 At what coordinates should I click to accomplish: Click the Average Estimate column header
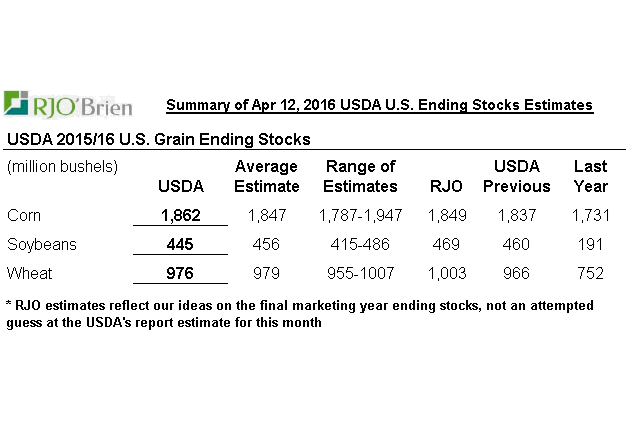click(x=266, y=176)
